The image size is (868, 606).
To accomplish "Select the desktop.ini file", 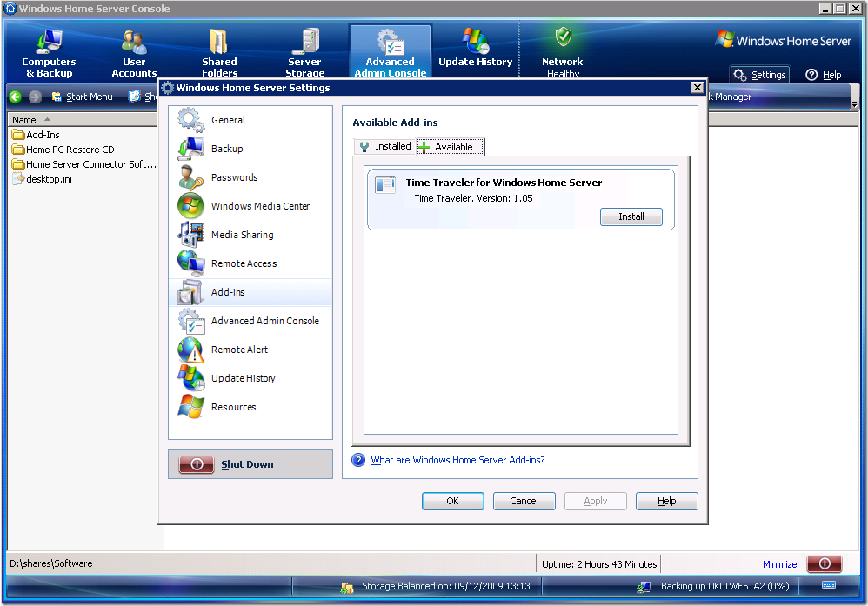I will tap(42, 179).
